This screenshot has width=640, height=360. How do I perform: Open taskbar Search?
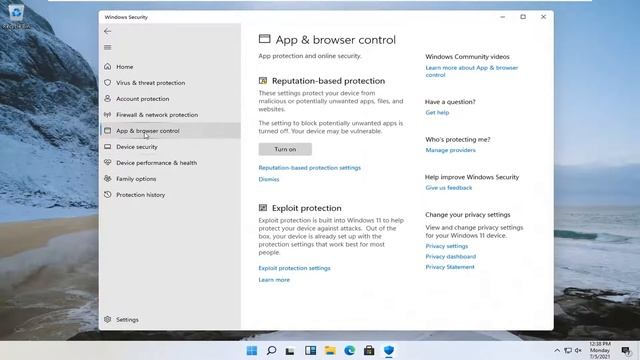pyautogui.click(x=271, y=351)
